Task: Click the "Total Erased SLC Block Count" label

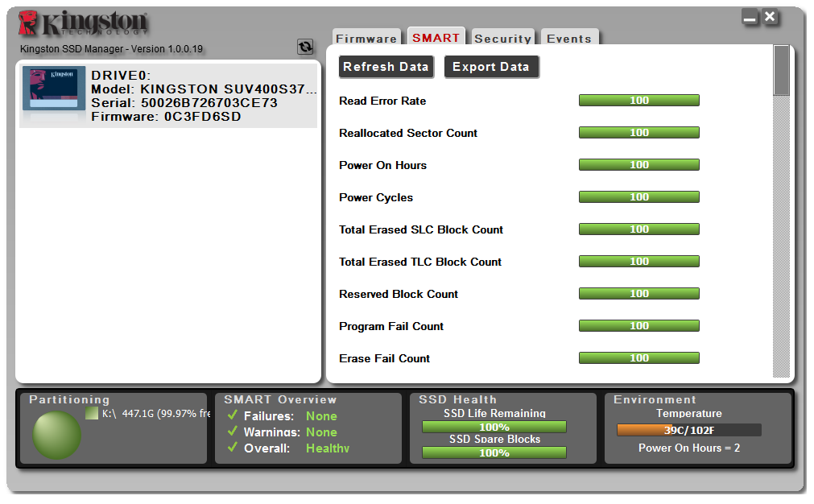Action: 421,229
